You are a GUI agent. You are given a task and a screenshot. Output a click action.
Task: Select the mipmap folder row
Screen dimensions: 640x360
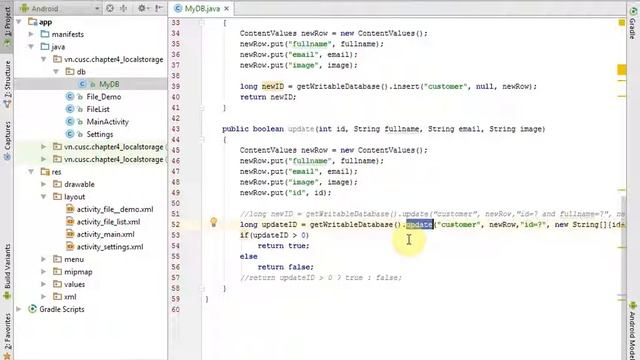click(x=91, y=272)
